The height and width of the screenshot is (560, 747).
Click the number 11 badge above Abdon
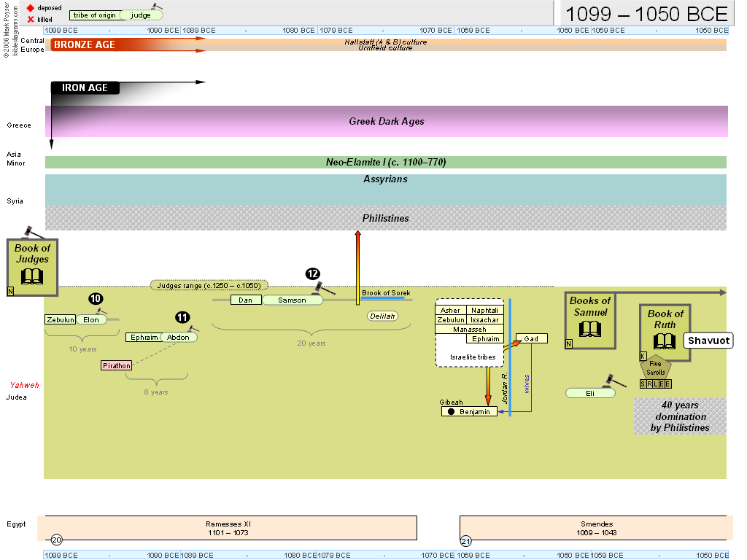[x=182, y=317]
